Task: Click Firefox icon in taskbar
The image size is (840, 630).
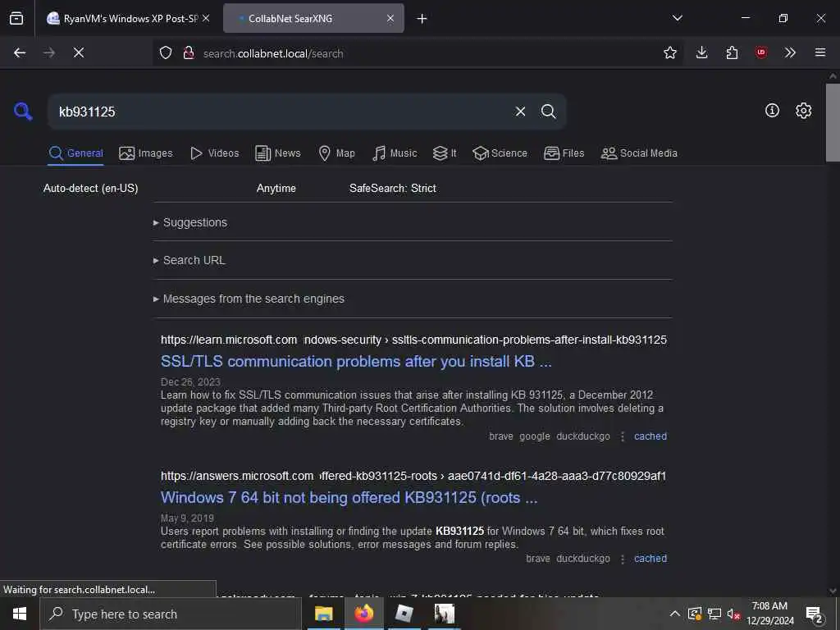Action: pos(363,614)
